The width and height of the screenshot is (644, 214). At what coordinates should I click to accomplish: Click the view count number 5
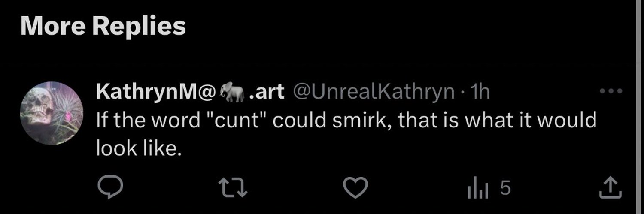click(505, 188)
